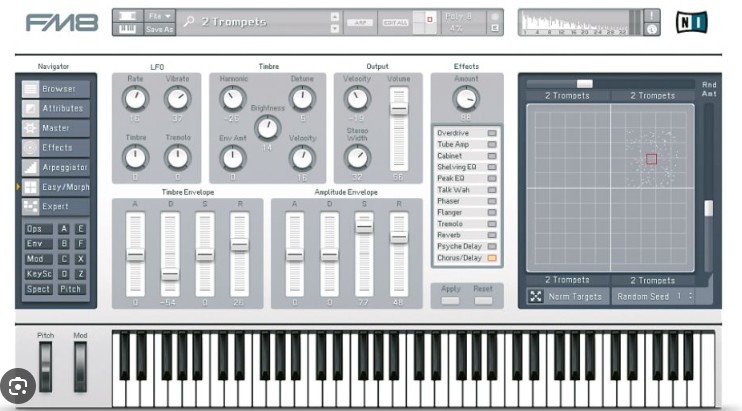Open the Browser page icon in Navigator
742x411 pixels.
coord(30,89)
